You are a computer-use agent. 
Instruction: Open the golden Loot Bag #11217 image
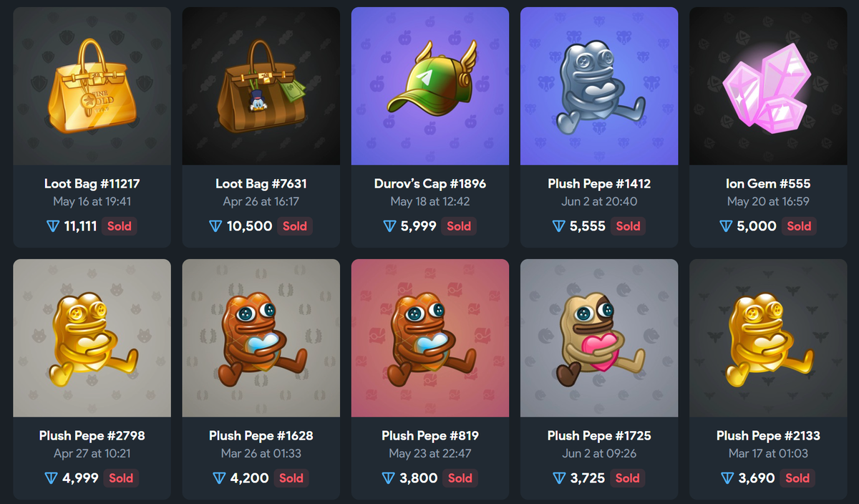[x=92, y=86]
